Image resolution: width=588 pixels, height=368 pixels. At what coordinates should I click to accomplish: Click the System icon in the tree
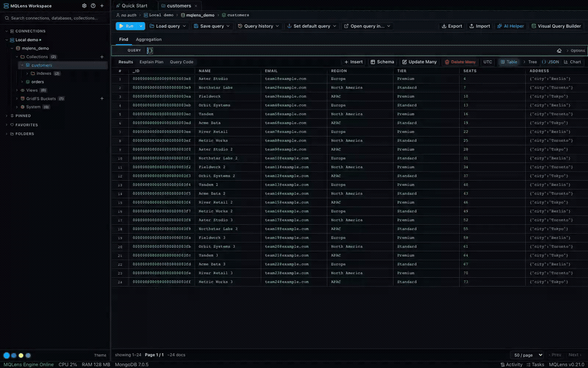click(x=23, y=107)
